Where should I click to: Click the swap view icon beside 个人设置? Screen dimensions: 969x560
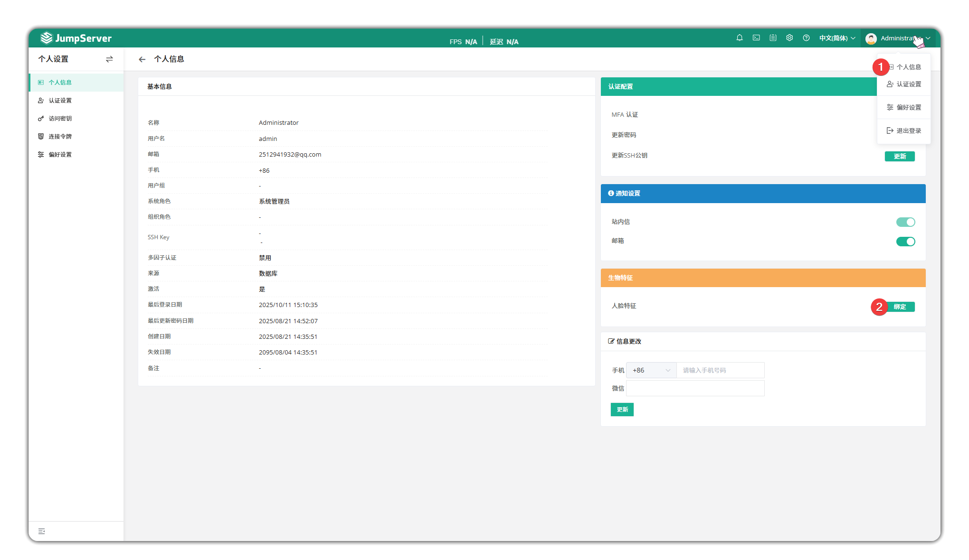(x=109, y=59)
